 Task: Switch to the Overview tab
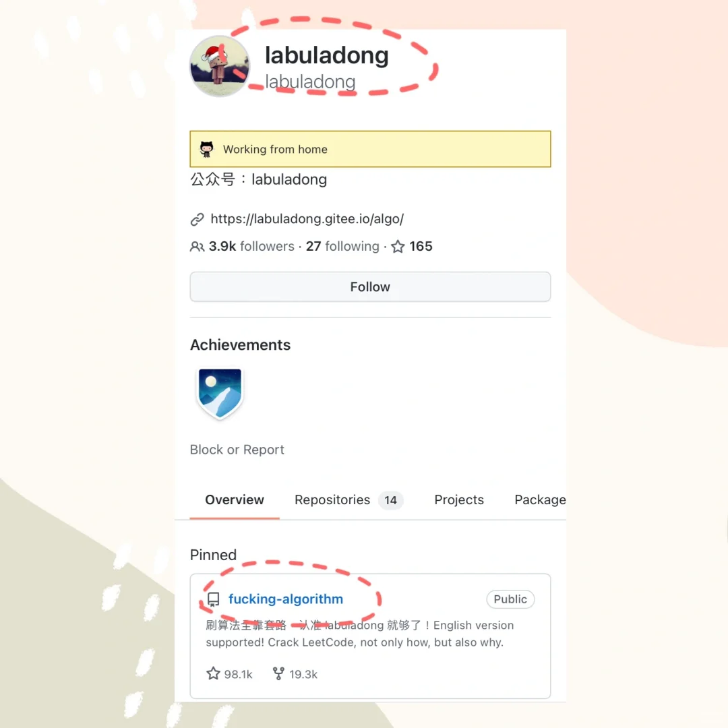click(235, 500)
